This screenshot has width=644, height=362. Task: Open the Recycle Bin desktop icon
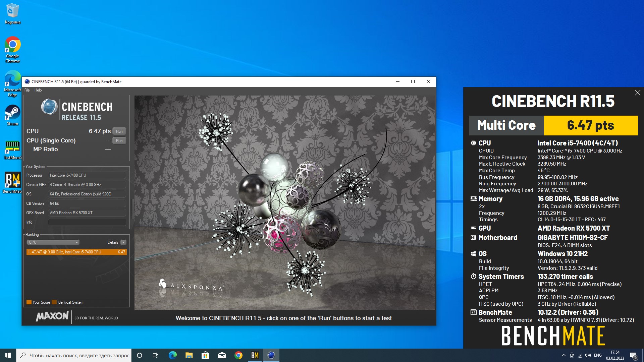tap(12, 14)
